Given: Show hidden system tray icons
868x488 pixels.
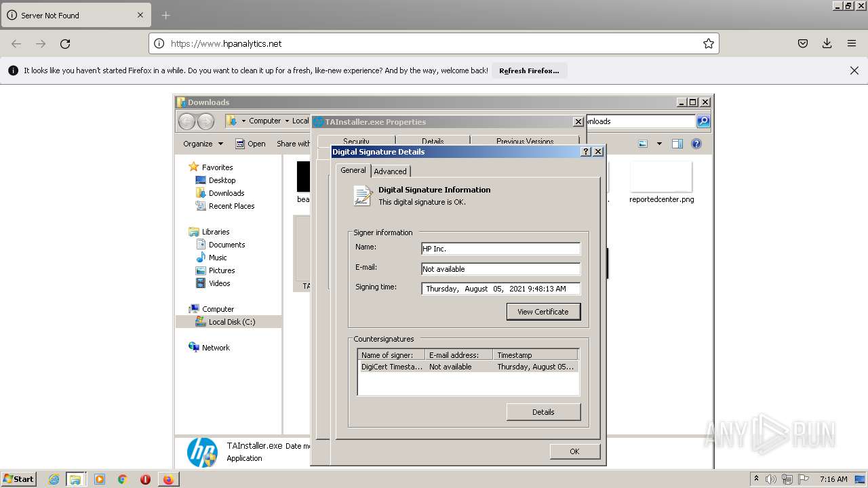Looking at the screenshot, I should pyautogui.click(x=756, y=479).
